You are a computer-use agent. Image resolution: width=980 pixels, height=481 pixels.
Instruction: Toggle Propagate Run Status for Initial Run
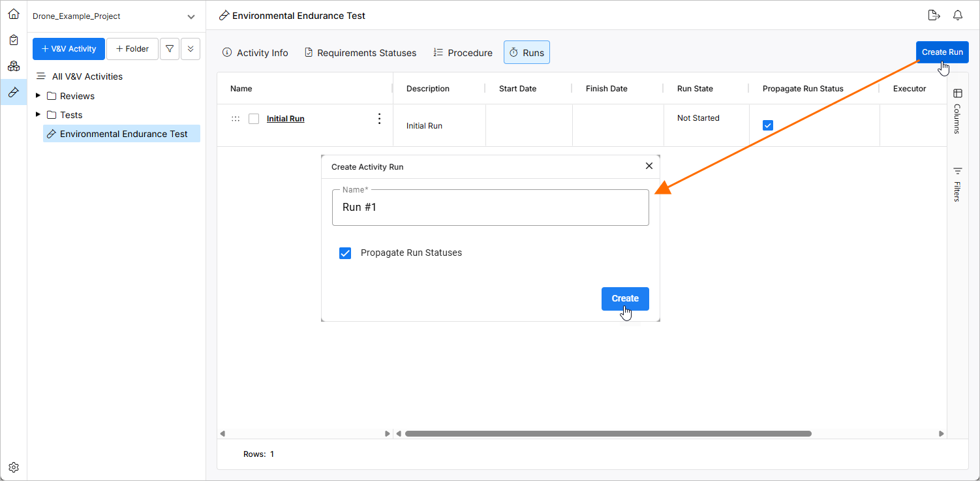[x=768, y=125]
